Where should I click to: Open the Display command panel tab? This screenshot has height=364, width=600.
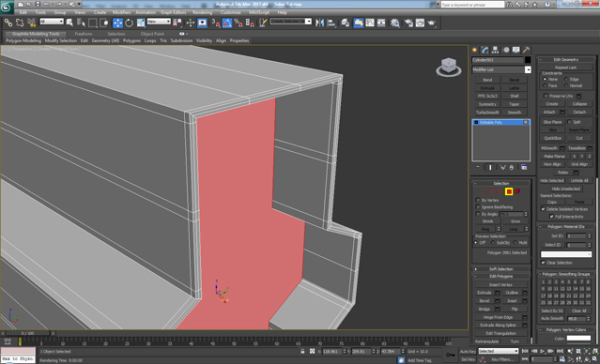pyautogui.click(x=516, y=50)
